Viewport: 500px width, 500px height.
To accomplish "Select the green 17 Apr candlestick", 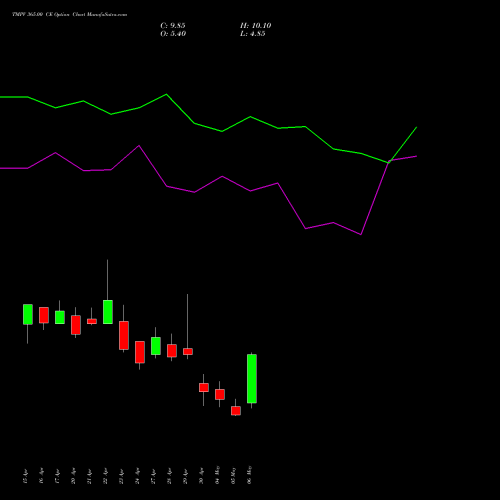I will click(60, 317).
